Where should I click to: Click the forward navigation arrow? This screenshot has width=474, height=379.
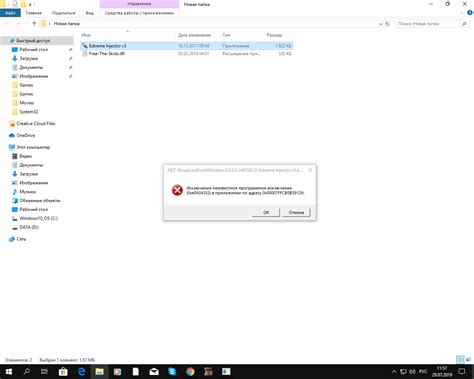[x=18, y=24]
